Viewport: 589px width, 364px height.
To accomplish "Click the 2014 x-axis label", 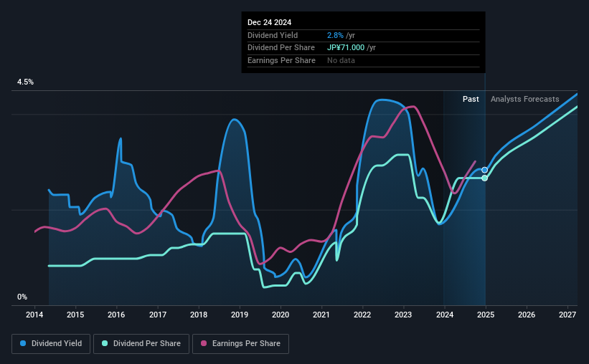I will click(x=34, y=315).
